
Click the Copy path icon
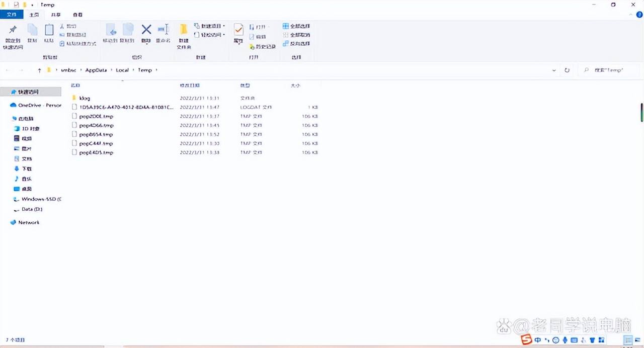tap(62, 35)
